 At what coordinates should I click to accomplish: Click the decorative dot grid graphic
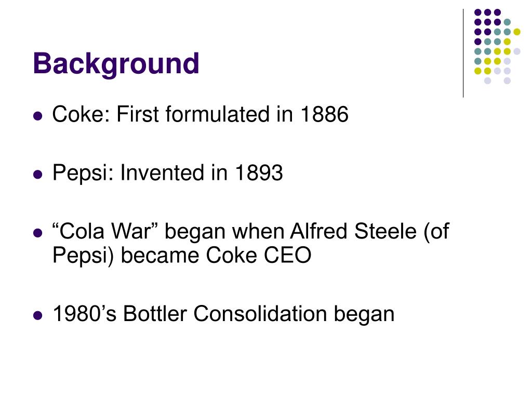[x=497, y=46]
